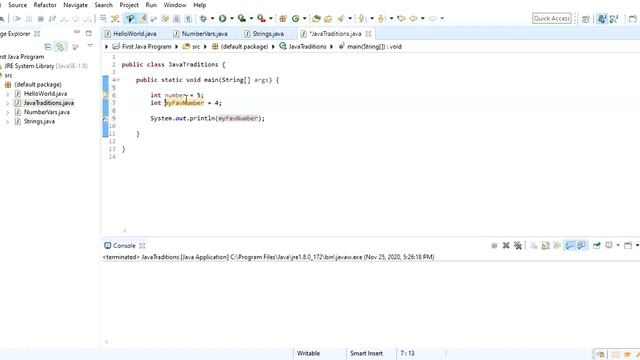Image resolution: width=640 pixels, height=360 pixels.
Task: Remove launch with console X icon
Action: pos(506,245)
